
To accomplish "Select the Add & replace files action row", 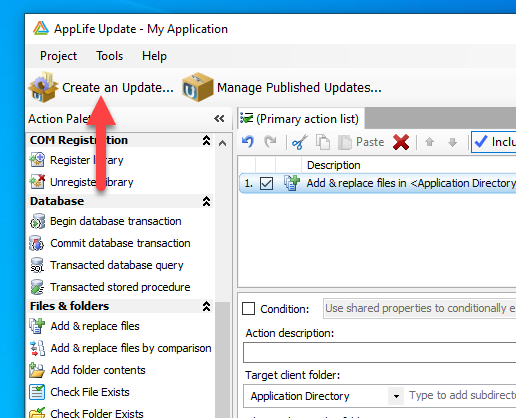I will [x=378, y=183].
